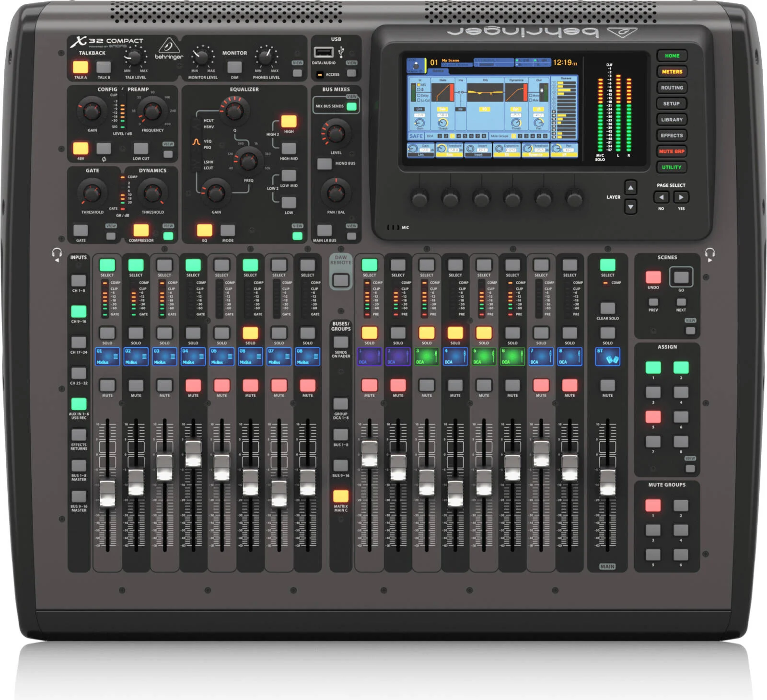Solo channel 6 in the input section
Screen dimensions: 767x700
click(x=249, y=332)
